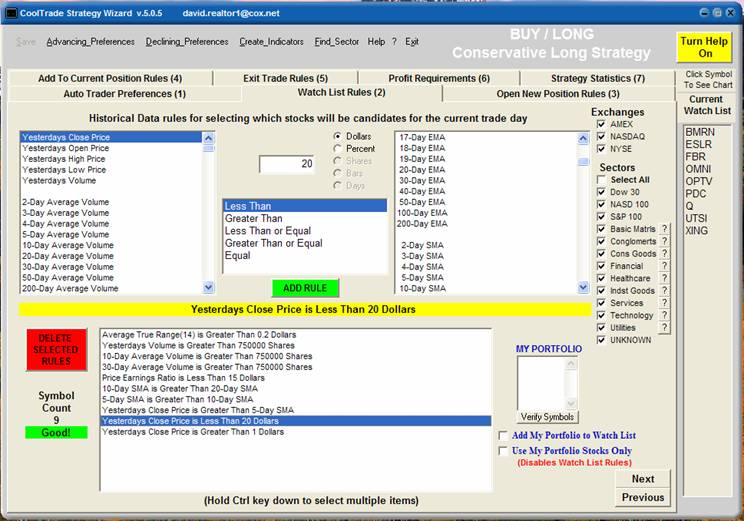Toggle the S&P 100 checkbox
This screenshot has width=744, height=521.
point(601,217)
